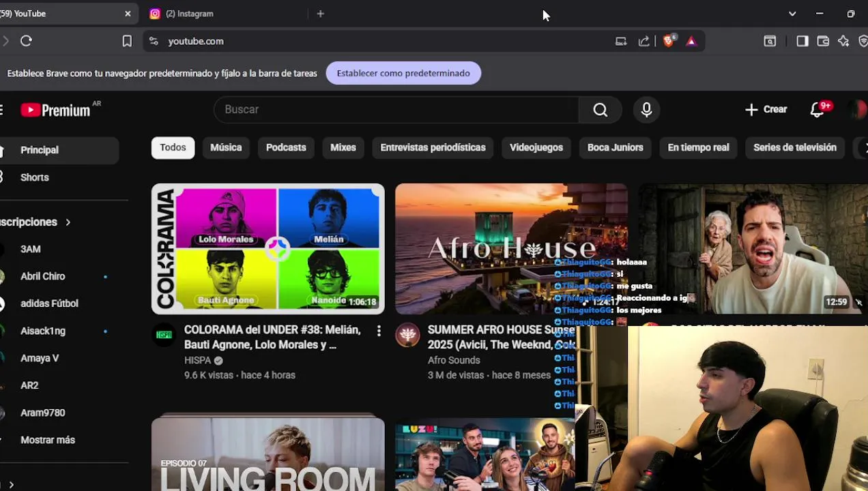Bookmark this page using the bookmark icon
The height and width of the screenshot is (491, 868).
point(127,41)
